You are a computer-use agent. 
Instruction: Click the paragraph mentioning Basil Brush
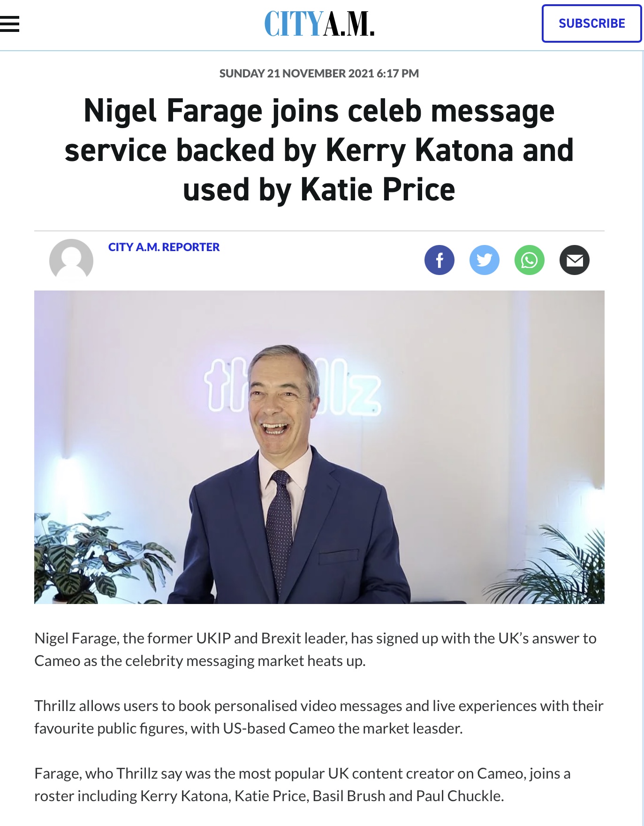pyautogui.click(x=303, y=785)
